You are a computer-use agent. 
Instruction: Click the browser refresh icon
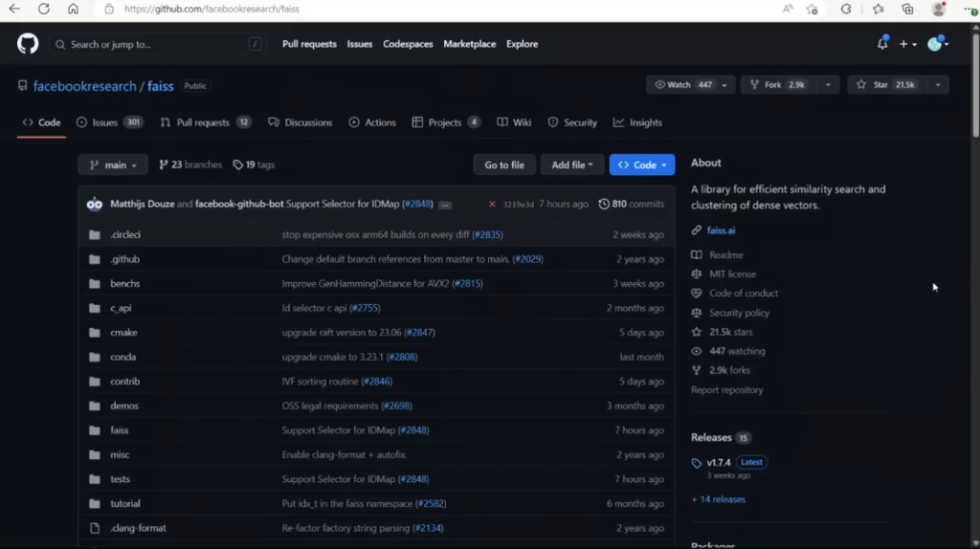(x=44, y=9)
